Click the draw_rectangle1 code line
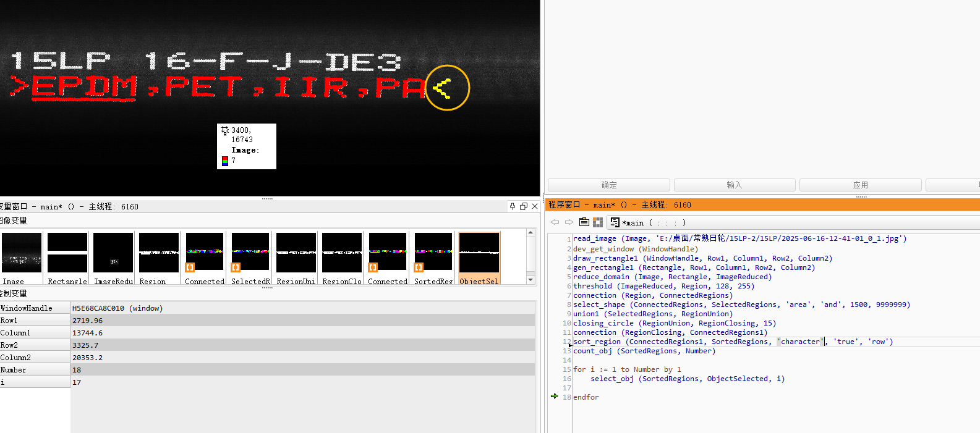 (x=703, y=258)
